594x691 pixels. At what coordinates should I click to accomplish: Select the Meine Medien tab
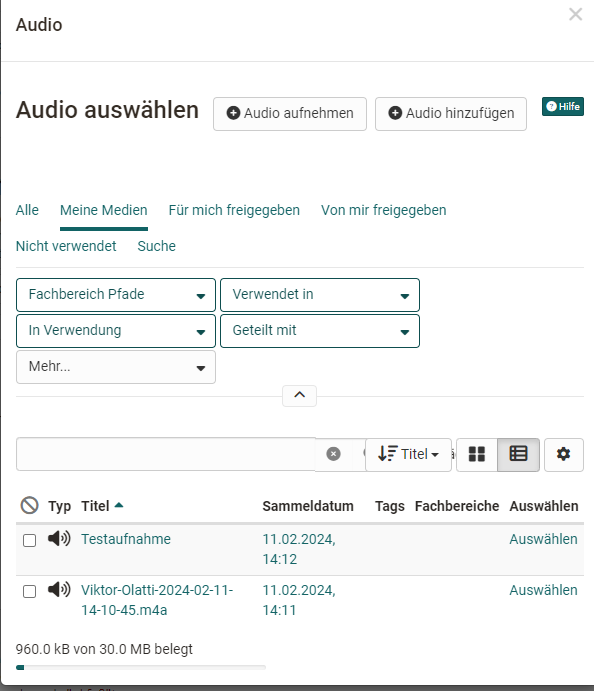pyautogui.click(x=104, y=210)
